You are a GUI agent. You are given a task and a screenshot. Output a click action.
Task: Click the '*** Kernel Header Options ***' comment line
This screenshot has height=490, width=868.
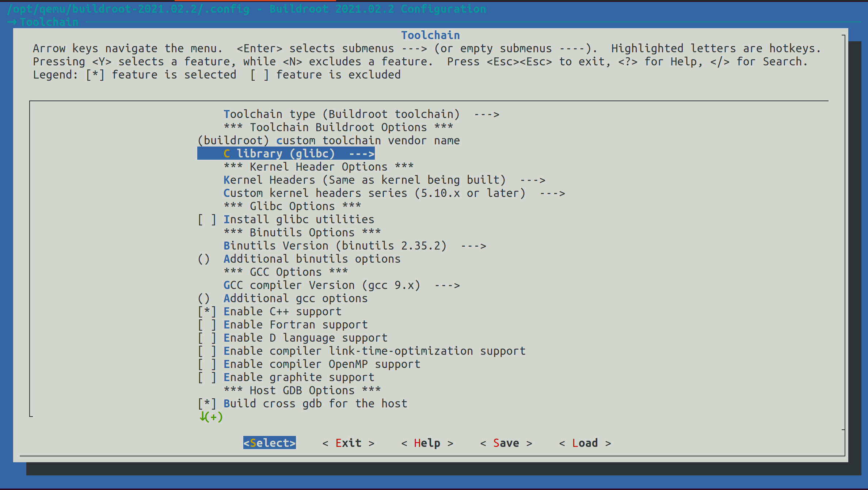coord(319,167)
